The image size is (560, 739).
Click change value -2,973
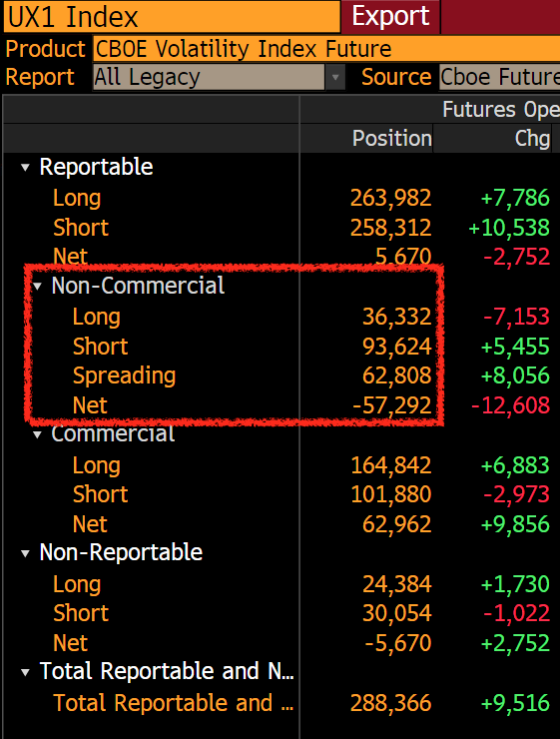coord(517,495)
